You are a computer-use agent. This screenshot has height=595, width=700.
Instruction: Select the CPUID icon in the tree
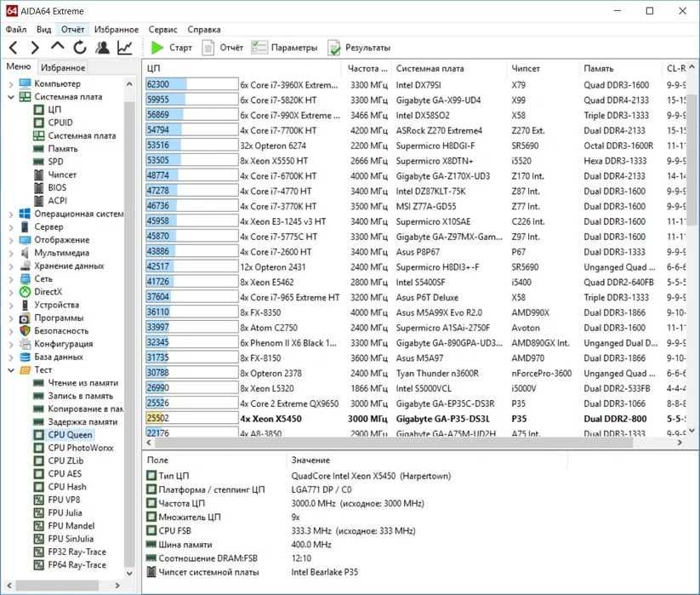[x=39, y=123]
